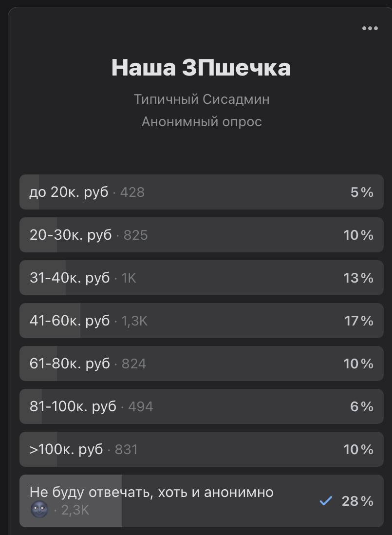
Task: Click the 6% result percentage
Action: tap(361, 407)
